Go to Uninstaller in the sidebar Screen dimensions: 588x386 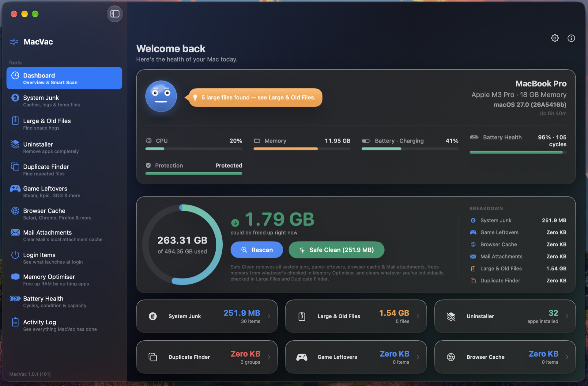click(64, 147)
